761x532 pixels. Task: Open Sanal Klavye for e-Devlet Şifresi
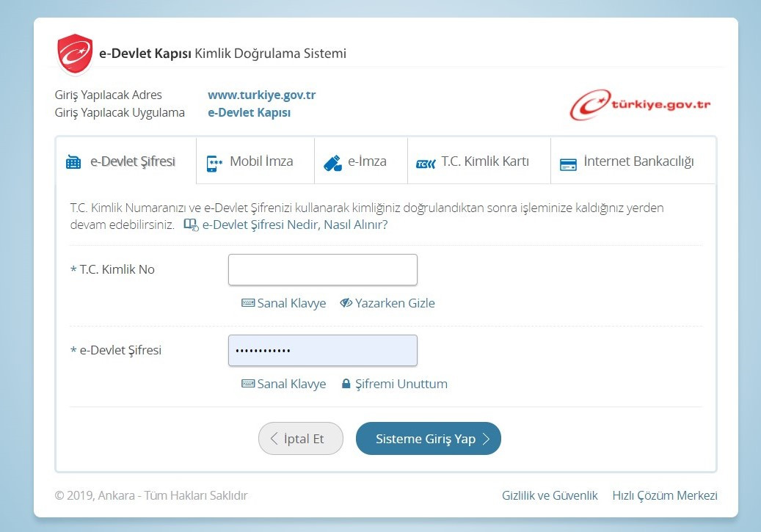284,384
